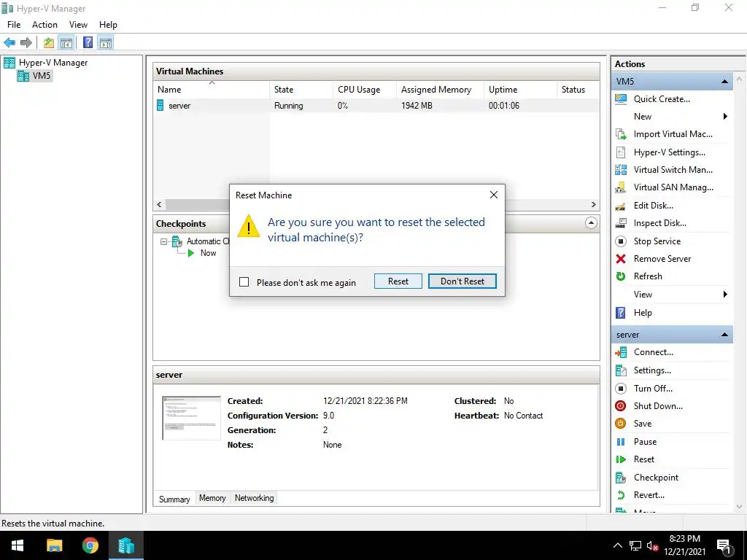This screenshot has height=560, width=747.
Task: Click the green Refresh icon
Action: (x=621, y=276)
